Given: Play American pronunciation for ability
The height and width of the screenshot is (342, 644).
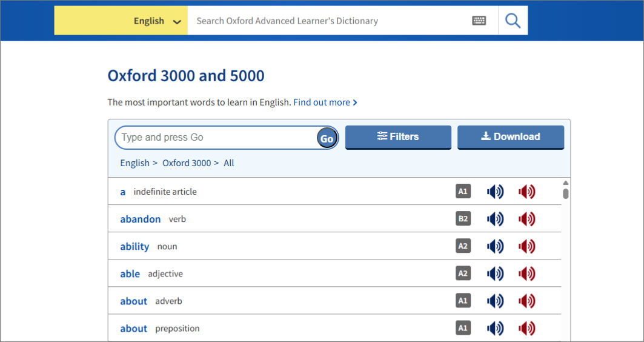Looking at the screenshot, I should 527,246.
